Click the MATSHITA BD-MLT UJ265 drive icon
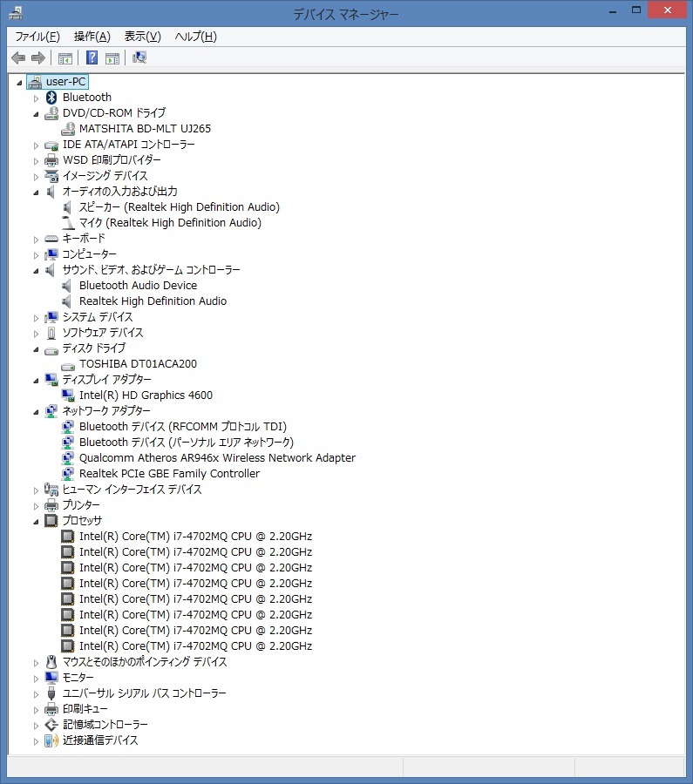Image resolution: width=693 pixels, height=784 pixels. (x=67, y=129)
